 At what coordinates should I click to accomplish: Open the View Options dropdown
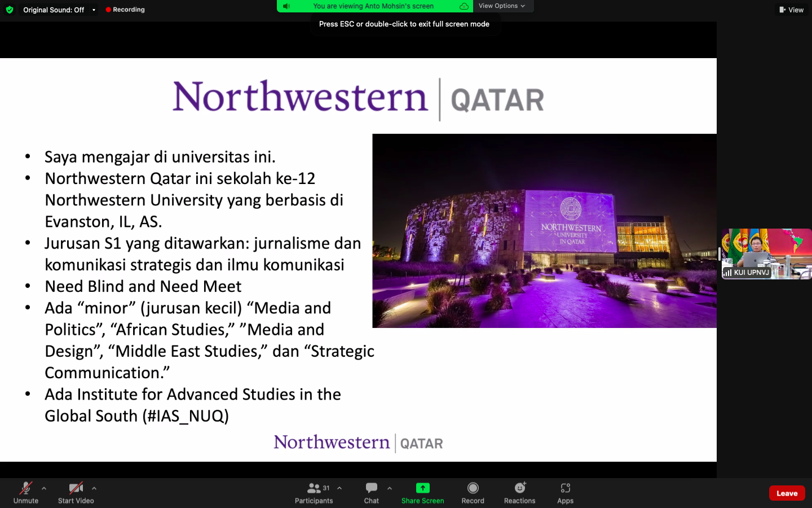point(501,6)
